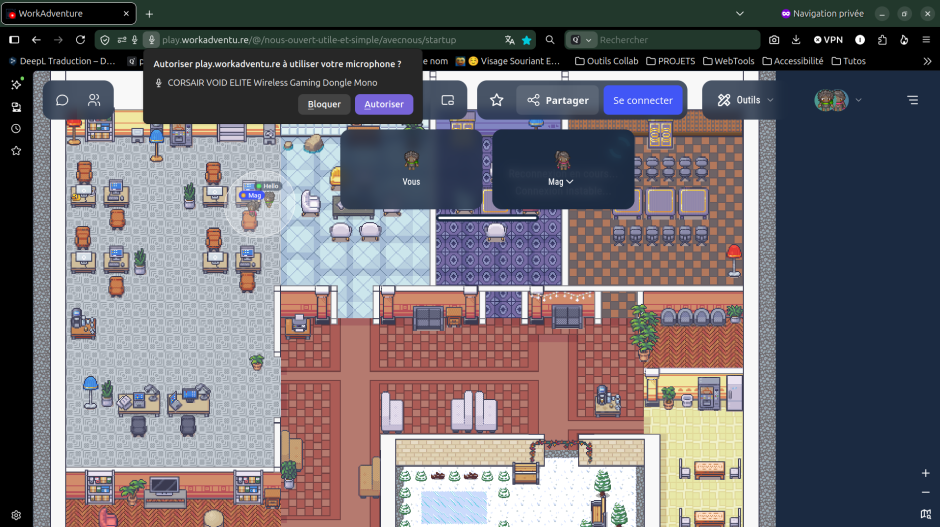The image size is (940, 527).
Task: Open the search engine selector dropdown
Action: click(x=581, y=40)
